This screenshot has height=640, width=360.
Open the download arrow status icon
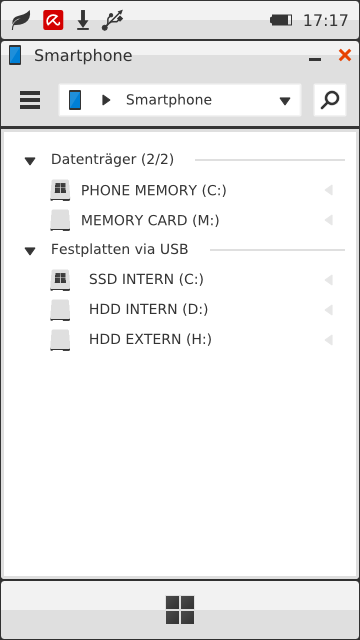click(83, 20)
